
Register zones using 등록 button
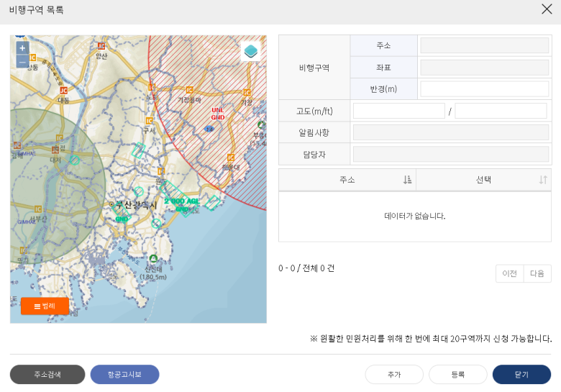458,375
